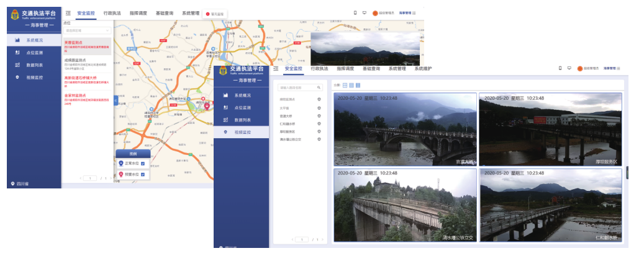The image size is (644, 256).
Task: Click the 清水堰公铁立交 video feed
Action: click(405, 205)
